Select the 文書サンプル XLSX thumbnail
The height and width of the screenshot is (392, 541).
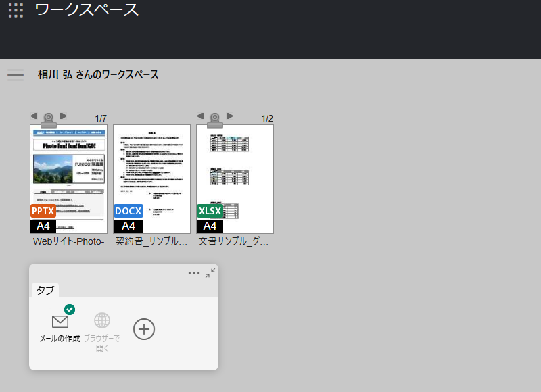[x=235, y=179]
